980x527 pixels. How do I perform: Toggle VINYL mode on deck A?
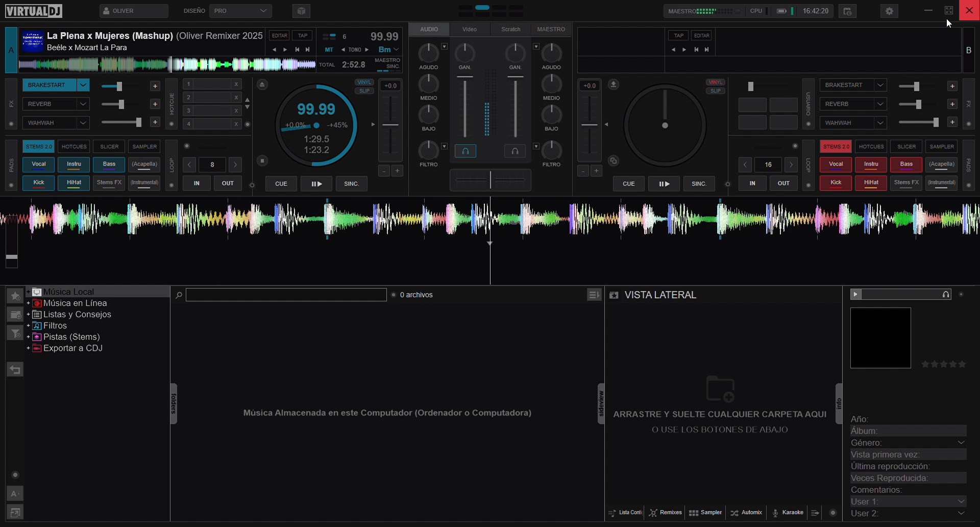(364, 82)
